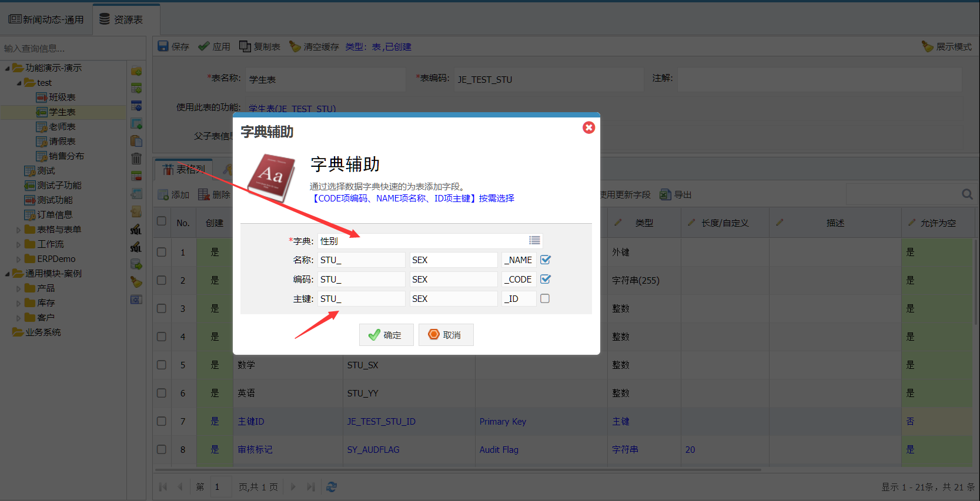Image resolution: width=980 pixels, height=501 pixels.
Task: Click the green add-table sidebar icon
Action: click(x=136, y=89)
